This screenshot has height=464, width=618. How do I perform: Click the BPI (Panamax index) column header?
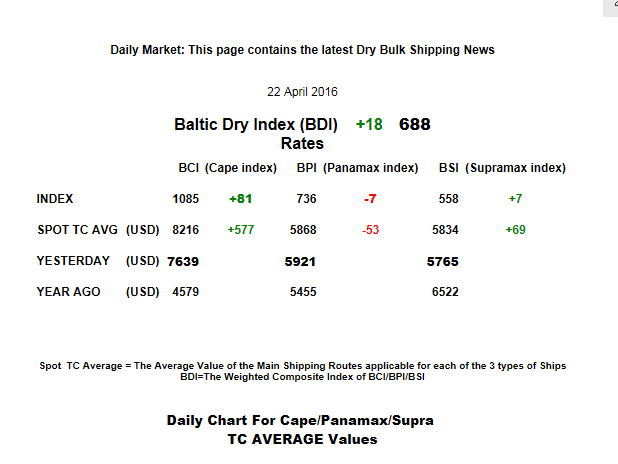[x=357, y=168]
